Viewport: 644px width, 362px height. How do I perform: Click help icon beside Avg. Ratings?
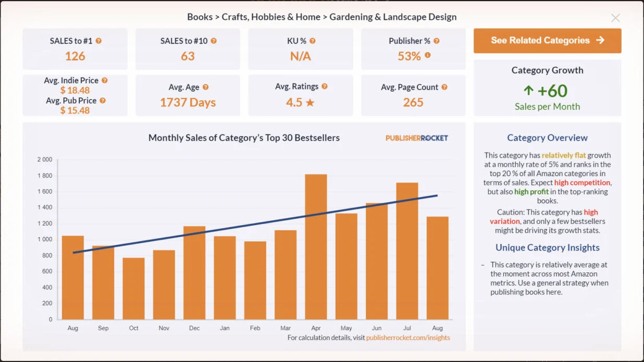coord(325,86)
